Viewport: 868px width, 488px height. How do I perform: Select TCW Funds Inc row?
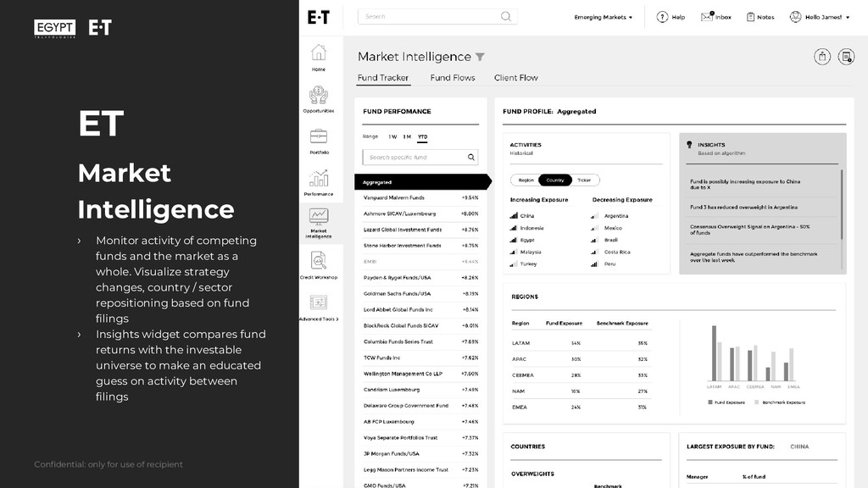tap(420, 358)
